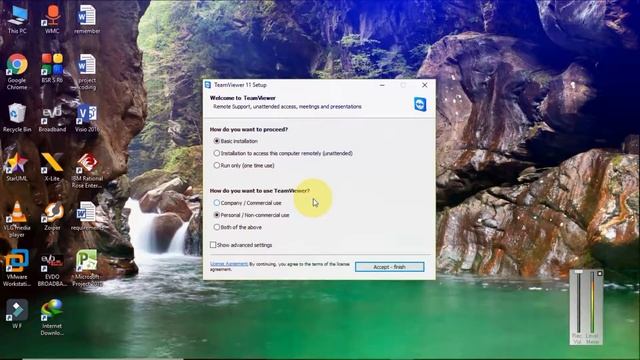This screenshot has height=360, width=640.
Task: Click the Level Meter bar in the widget
Action: click(x=592, y=302)
